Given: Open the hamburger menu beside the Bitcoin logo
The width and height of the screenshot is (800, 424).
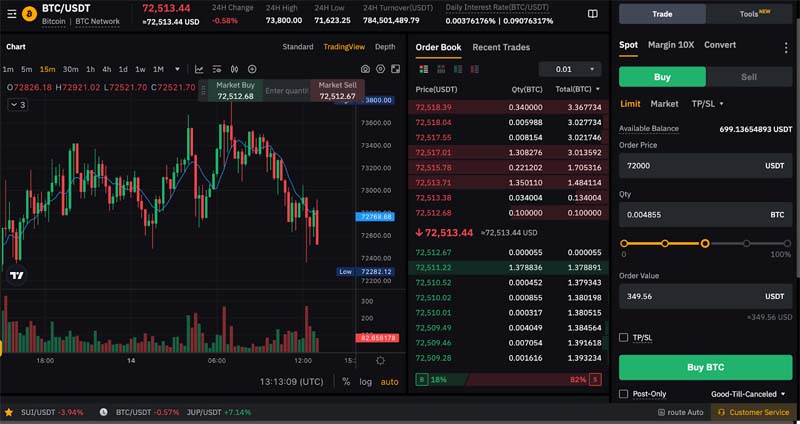Looking at the screenshot, I should [12, 14].
